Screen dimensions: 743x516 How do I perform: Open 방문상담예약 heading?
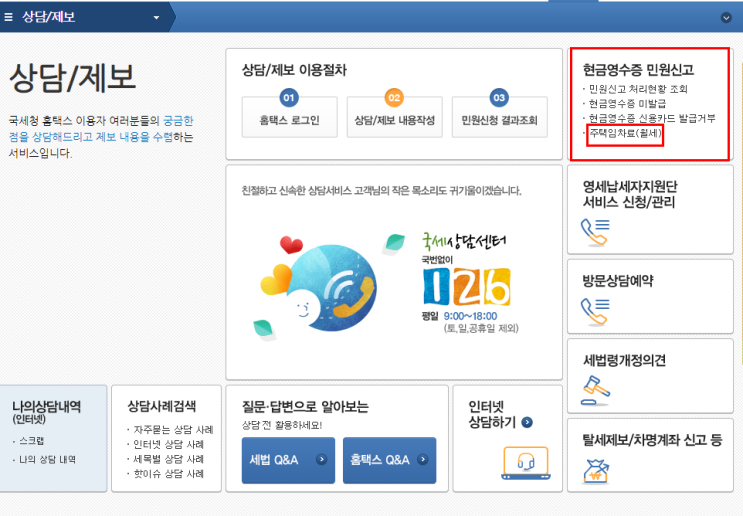tap(617, 281)
